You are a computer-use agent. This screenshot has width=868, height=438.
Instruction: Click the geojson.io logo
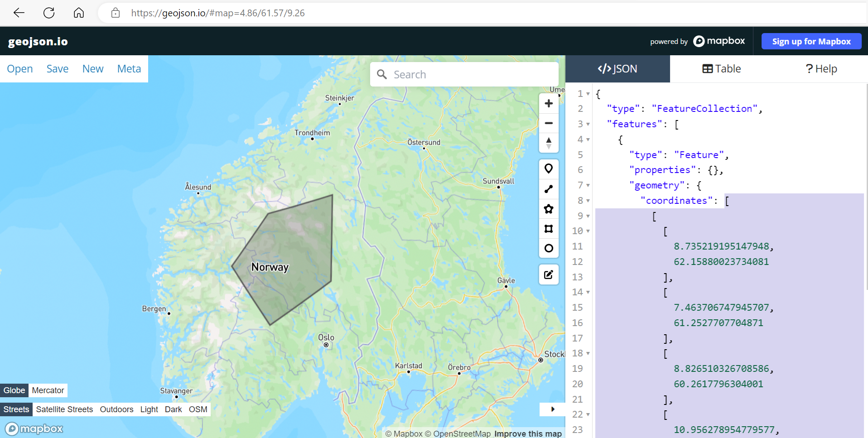[x=38, y=42]
